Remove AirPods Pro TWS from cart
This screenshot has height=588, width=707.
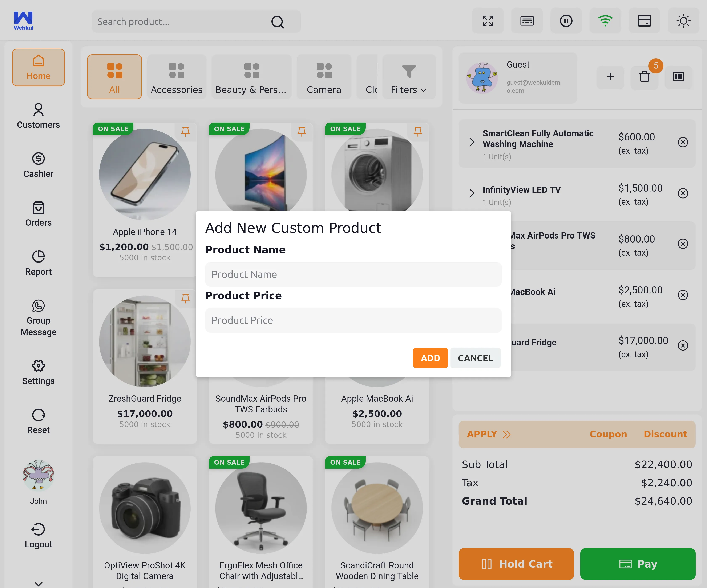coord(683,244)
